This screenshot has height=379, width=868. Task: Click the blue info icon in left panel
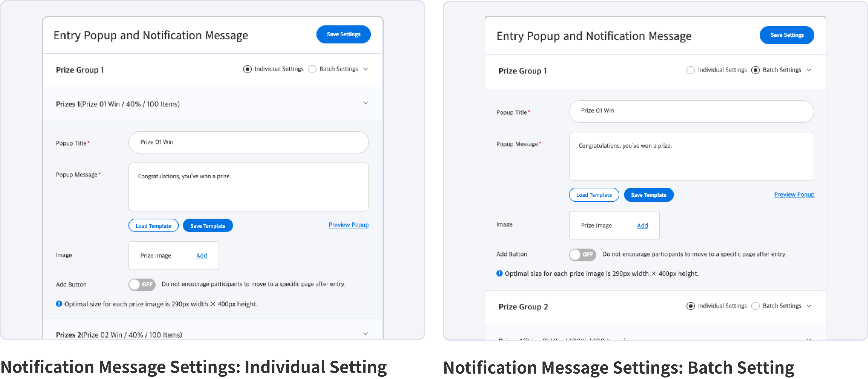click(59, 304)
